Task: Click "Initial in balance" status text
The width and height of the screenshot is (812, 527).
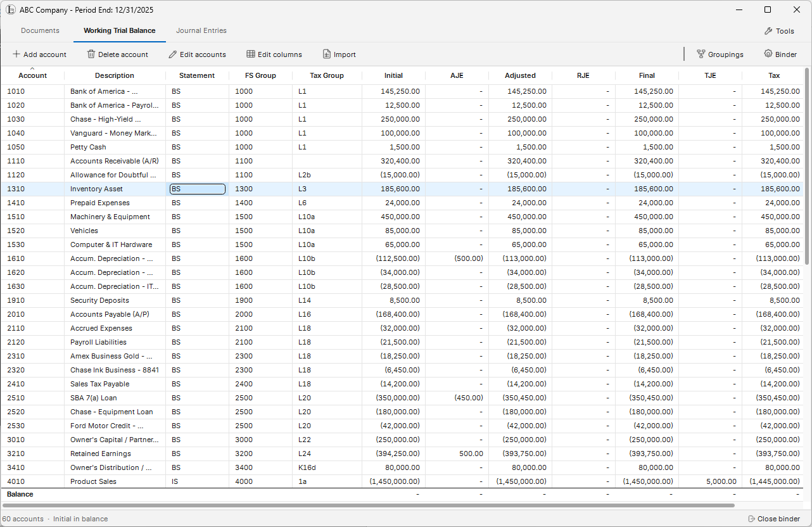Action: click(80, 519)
